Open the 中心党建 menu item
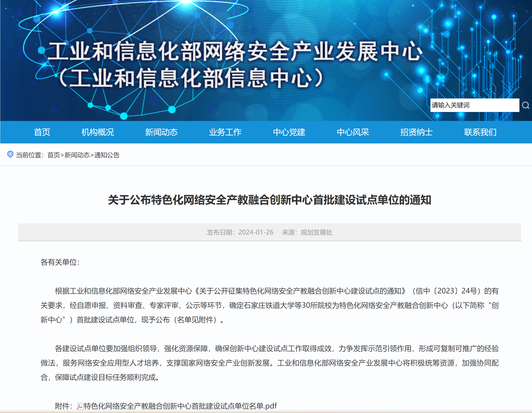The image size is (532, 413). coord(289,132)
